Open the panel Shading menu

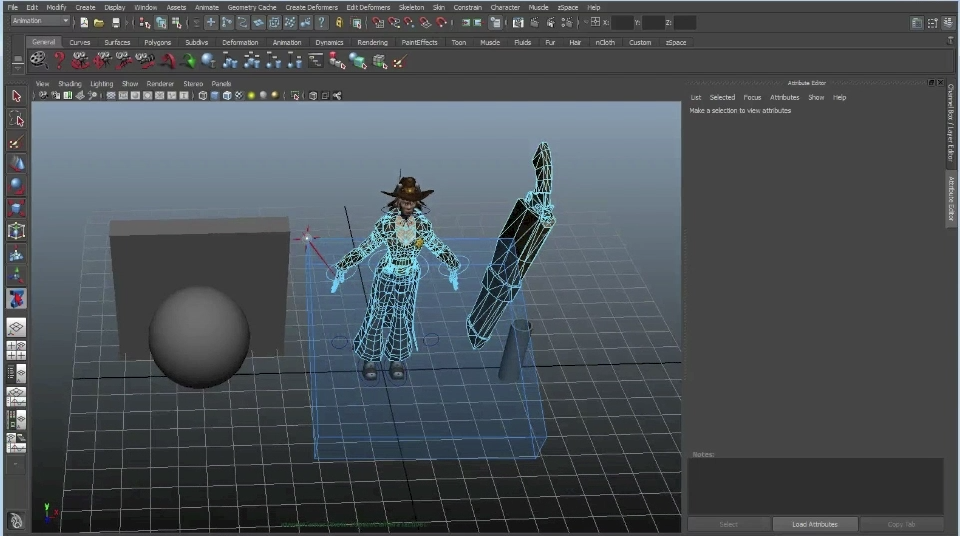[x=69, y=83]
